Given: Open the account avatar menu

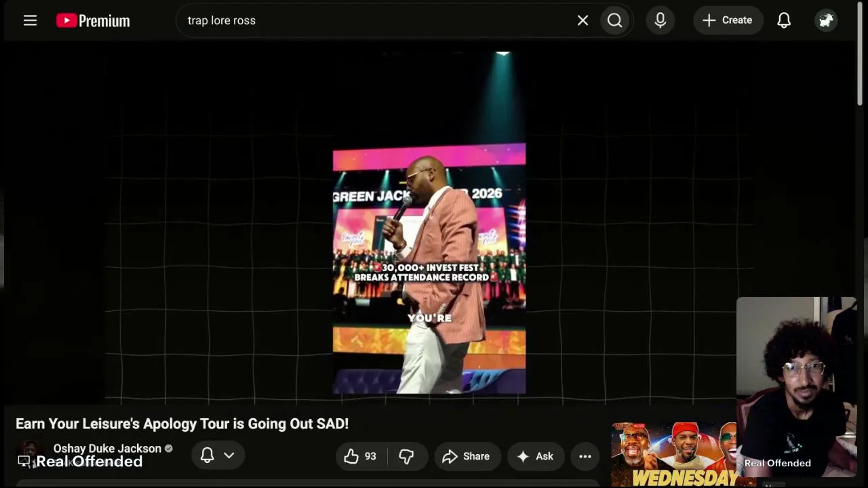Looking at the screenshot, I should coord(826,20).
